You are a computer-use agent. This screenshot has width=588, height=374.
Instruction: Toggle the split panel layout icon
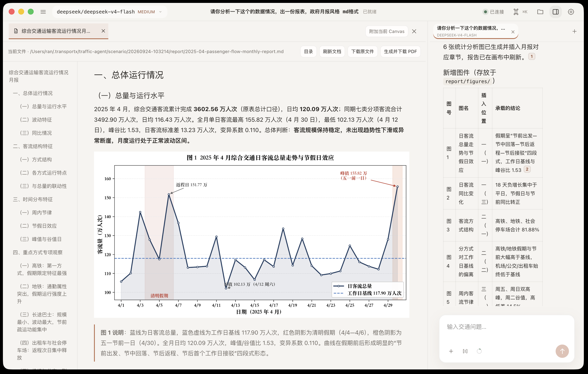pos(555,12)
